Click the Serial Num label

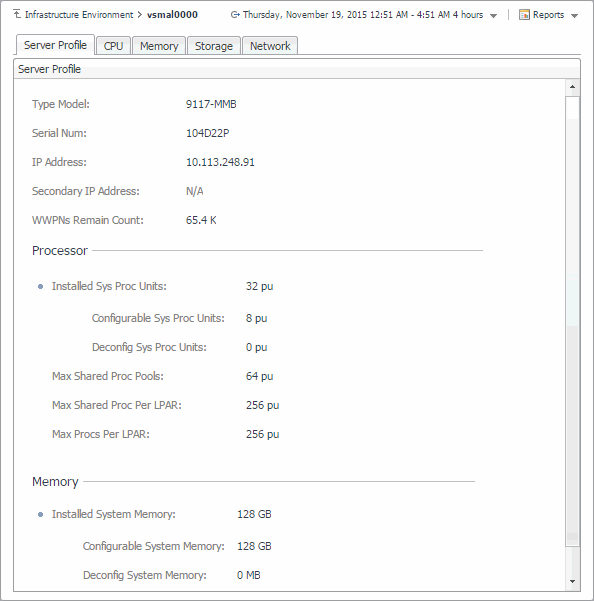pyautogui.click(x=59, y=133)
